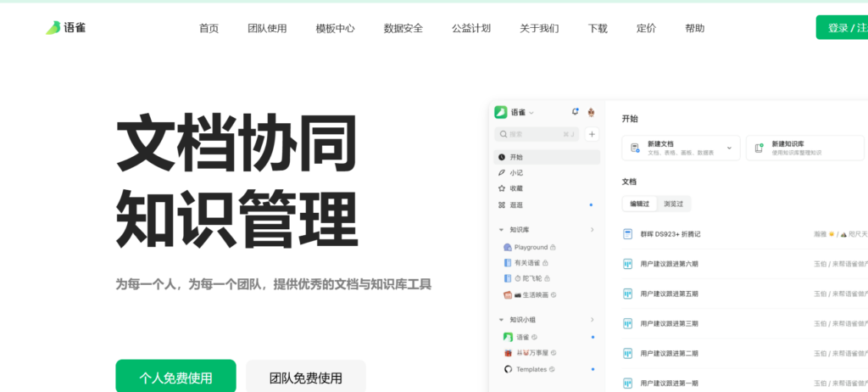Click the 语雀 wordmark text in header
The width and height of the screenshot is (868, 392).
(x=75, y=28)
